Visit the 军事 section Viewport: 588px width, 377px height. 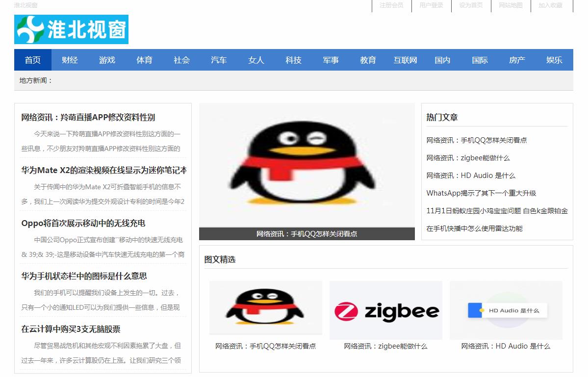coord(331,60)
